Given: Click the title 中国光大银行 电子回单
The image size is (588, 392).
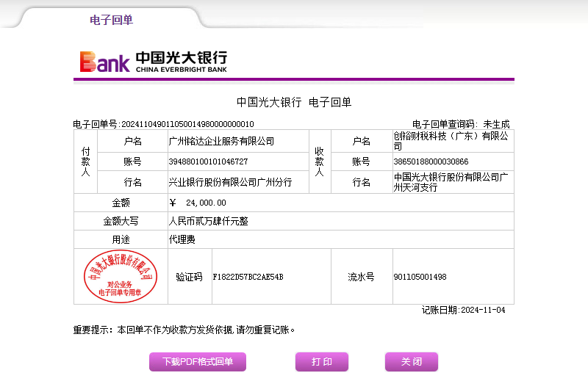Looking at the screenshot, I should point(293,102).
